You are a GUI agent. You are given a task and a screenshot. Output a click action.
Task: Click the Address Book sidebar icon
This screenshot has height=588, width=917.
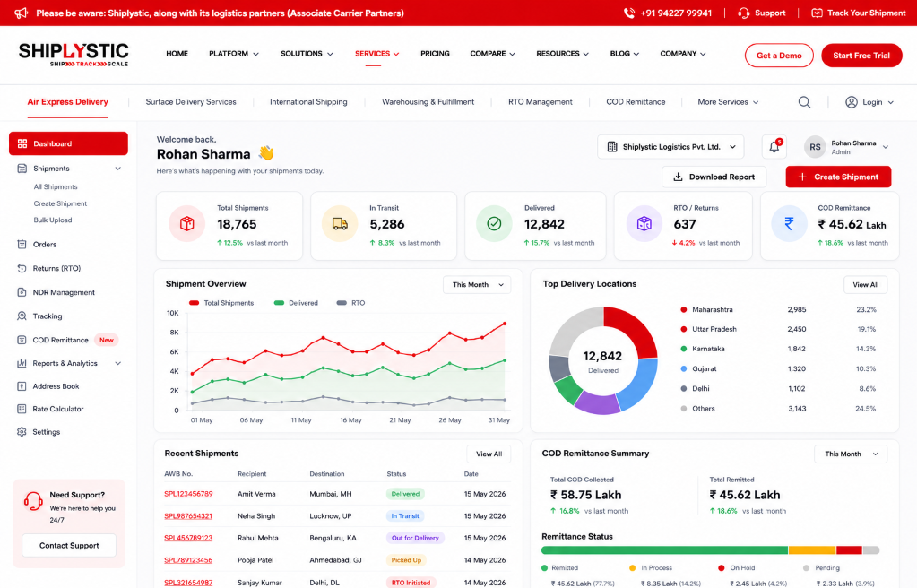[22, 386]
